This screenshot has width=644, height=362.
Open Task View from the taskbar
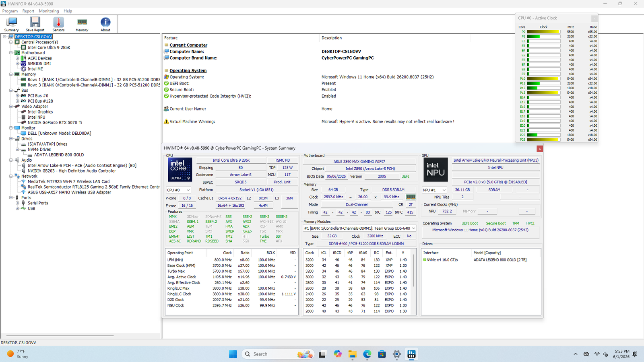click(x=322, y=354)
